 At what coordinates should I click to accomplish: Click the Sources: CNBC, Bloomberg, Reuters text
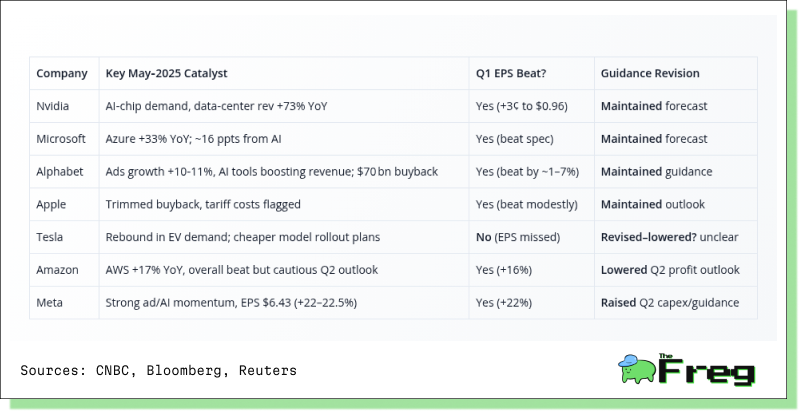pyautogui.click(x=158, y=370)
